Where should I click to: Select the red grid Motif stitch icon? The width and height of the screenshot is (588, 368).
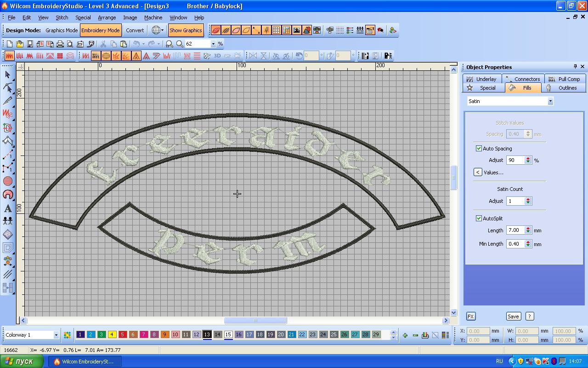click(x=60, y=56)
